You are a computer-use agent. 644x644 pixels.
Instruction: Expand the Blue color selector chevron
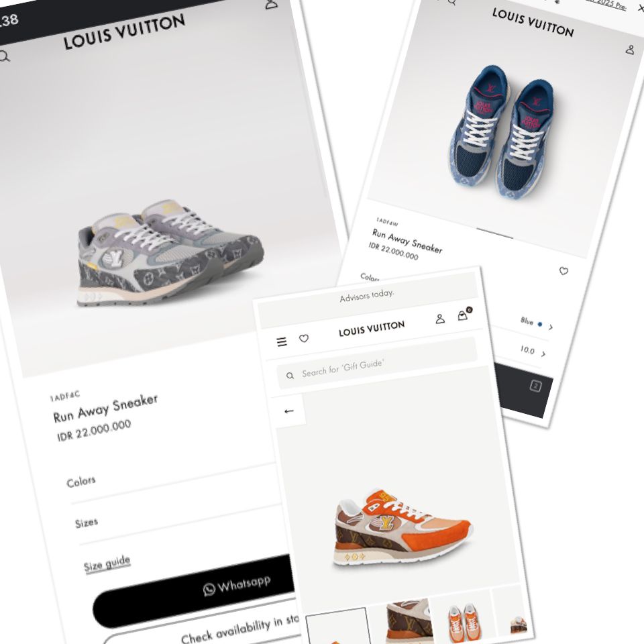click(x=551, y=327)
